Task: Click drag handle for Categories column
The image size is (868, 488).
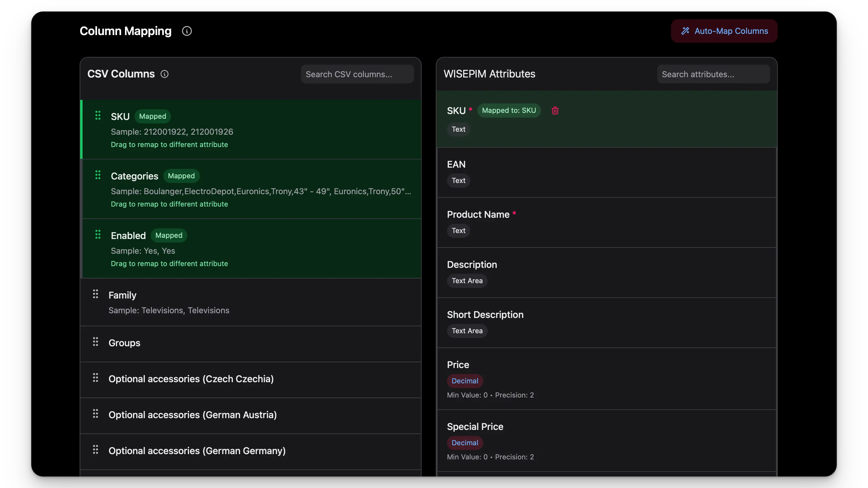Action: pos(98,175)
